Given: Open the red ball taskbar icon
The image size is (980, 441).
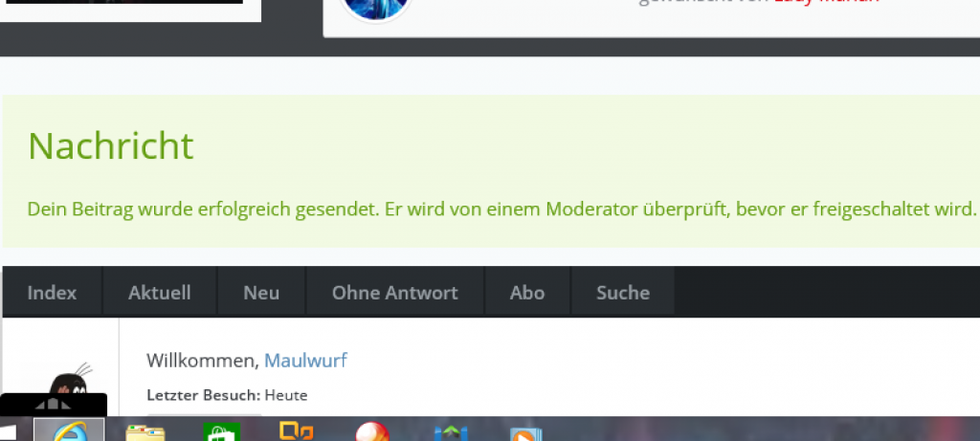Looking at the screenshot, I should point(372,432).
